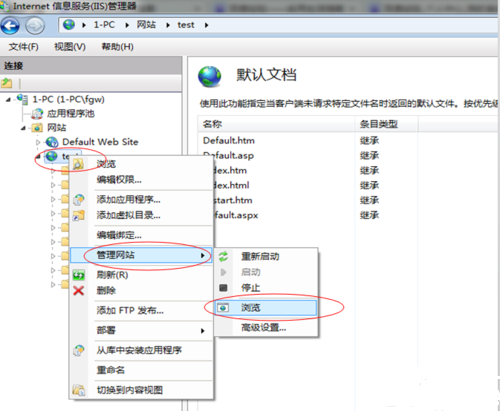Click the Default Web Site globe icon
The height and width of the screenshot is (411, 500).
coord(52,142)
